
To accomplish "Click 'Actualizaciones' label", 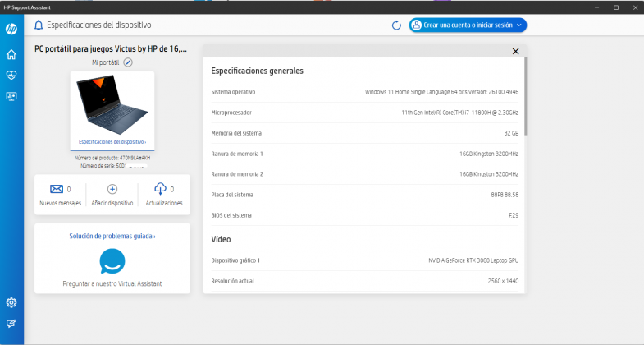I will (164, 203).
